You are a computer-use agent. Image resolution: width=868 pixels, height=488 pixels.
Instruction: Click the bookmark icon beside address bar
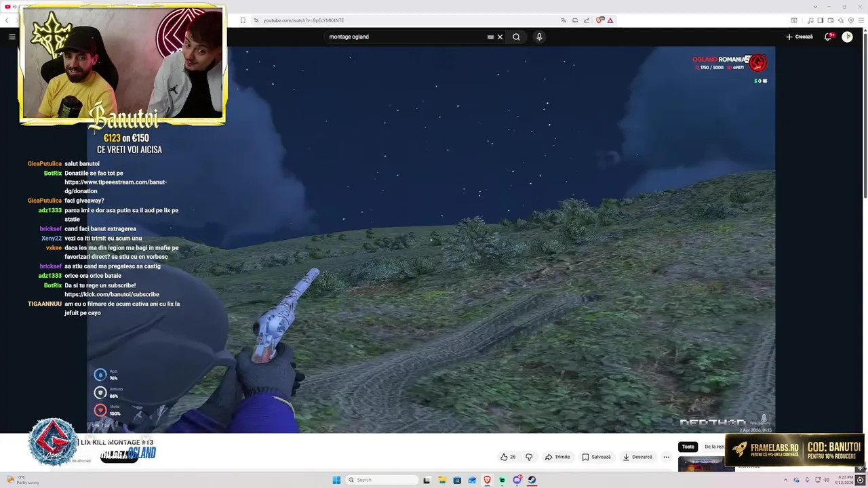pyautogui.click(x=243, y=20)
